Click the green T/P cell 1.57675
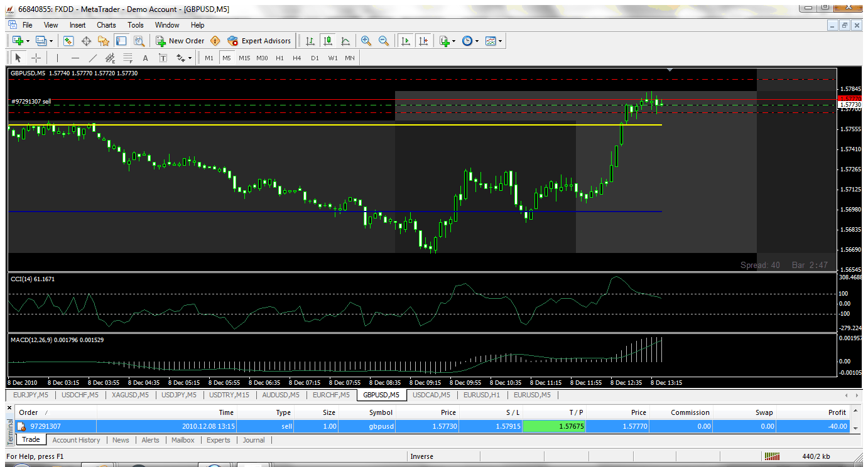This screenshot has width=868, height=467. coord(554,426)
